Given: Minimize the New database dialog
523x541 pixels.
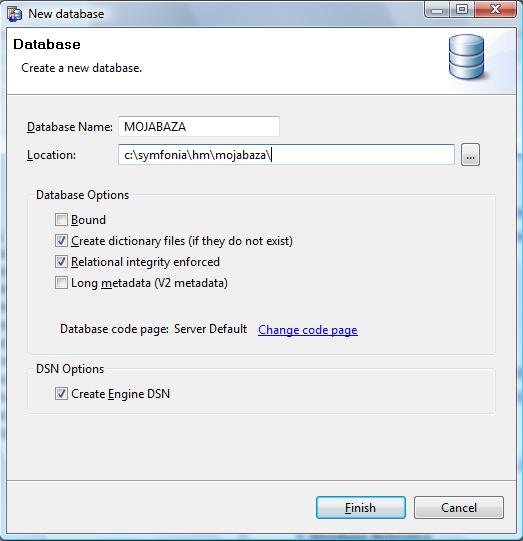Looking at the screenshot, I should tap(437, 10).
